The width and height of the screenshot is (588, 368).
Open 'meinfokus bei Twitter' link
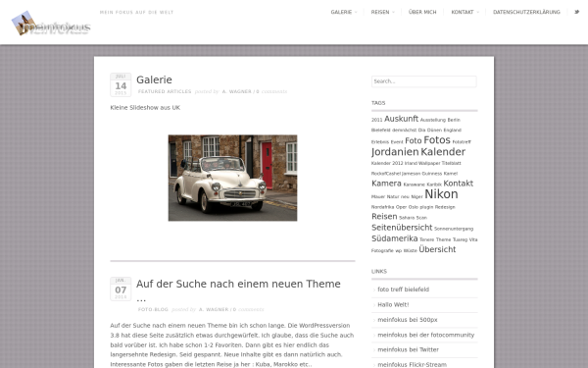click(408, 349)
